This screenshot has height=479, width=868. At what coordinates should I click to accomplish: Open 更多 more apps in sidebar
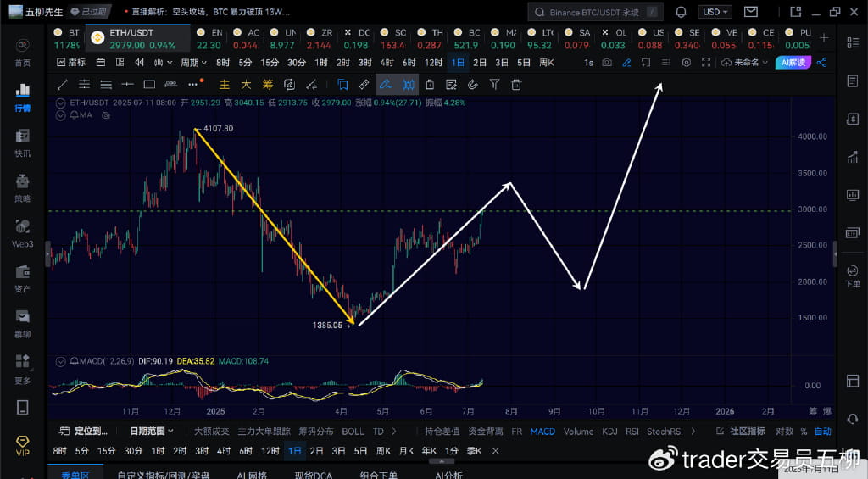click(22, 370)
